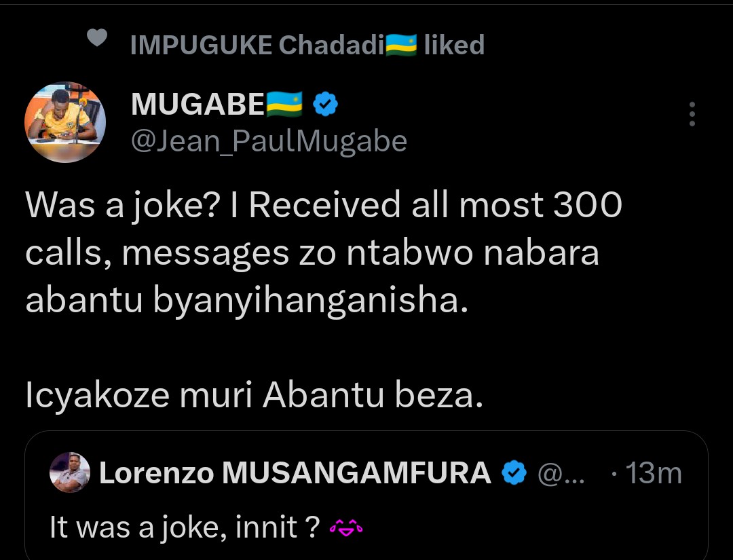Open the Lorenzo MUSANGAMFURA name link

pyautogui.click(x=295, y=473)
